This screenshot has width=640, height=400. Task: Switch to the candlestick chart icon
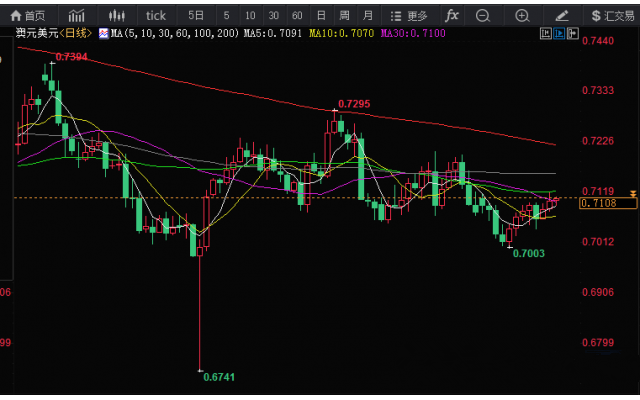click(116, 16)
